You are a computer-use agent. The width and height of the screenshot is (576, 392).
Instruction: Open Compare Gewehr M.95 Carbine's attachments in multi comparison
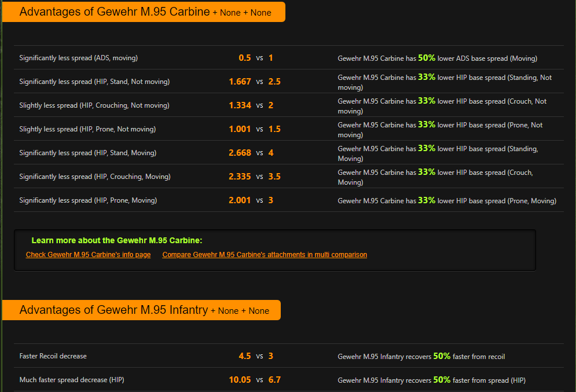(x=265, y=255)
